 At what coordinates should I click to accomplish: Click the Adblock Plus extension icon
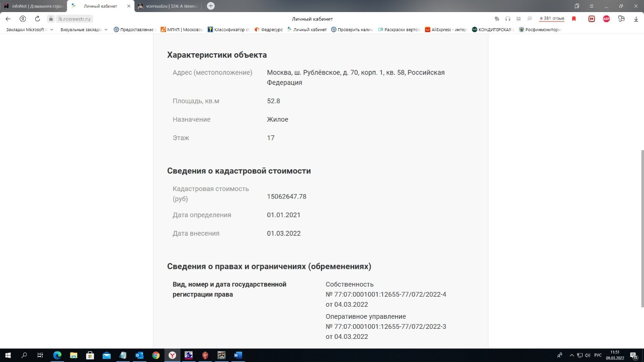(x=606, y=19)
